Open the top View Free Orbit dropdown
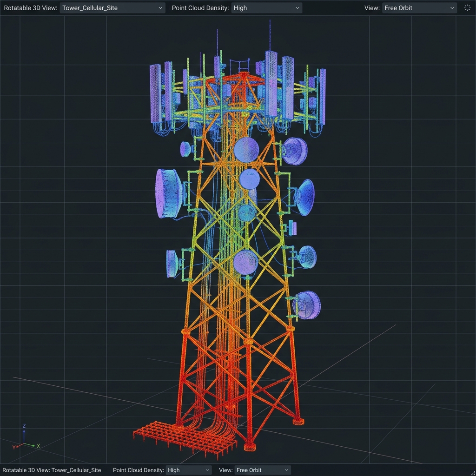 coord(419,8)
